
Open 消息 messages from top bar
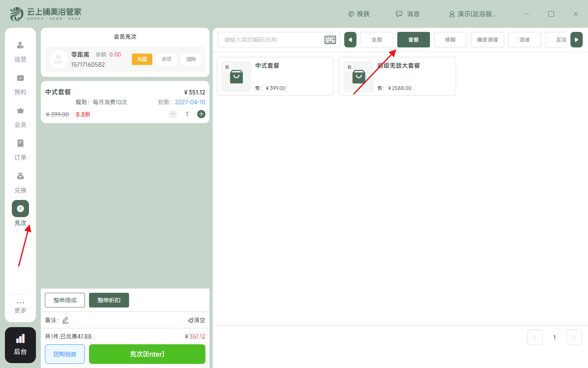click(x=408, y=13)
